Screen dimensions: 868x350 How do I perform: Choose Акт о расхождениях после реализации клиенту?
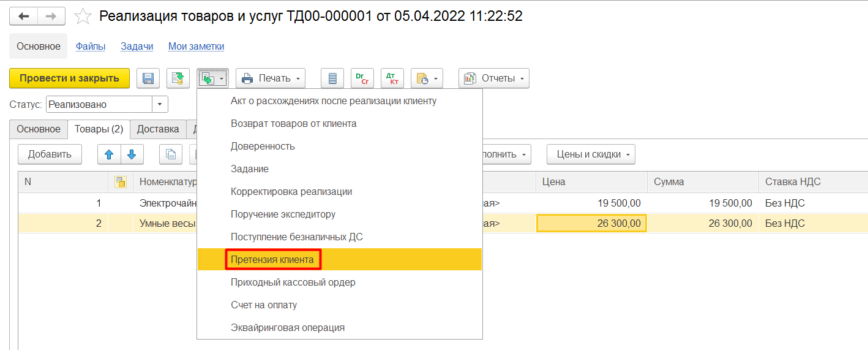click(340, 101)
